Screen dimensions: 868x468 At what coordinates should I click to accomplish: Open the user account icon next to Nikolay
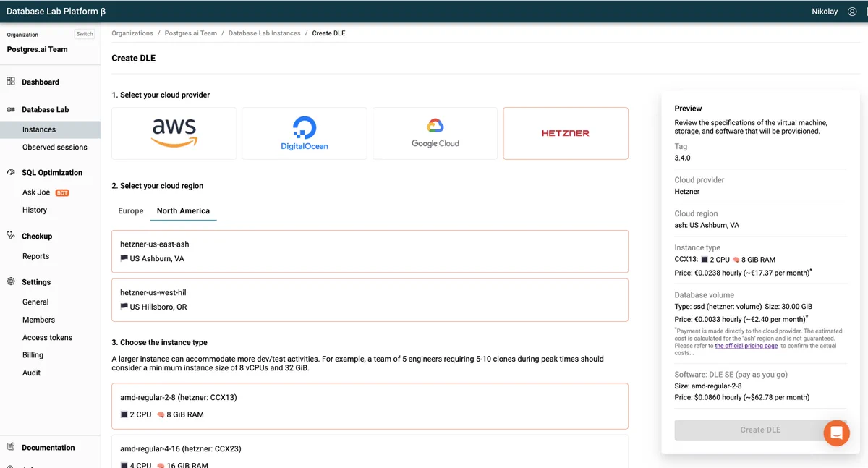coord(852,12)
